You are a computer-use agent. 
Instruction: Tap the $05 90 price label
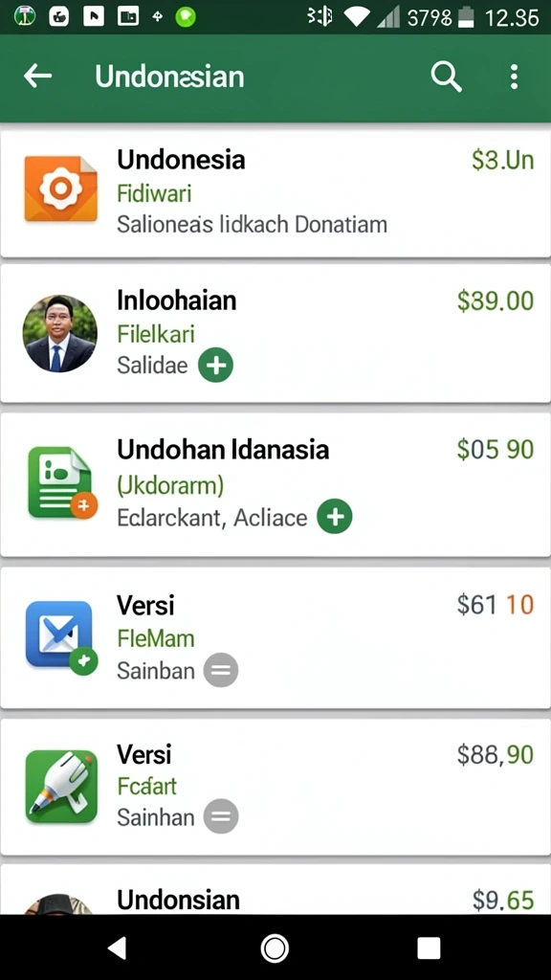[x=496, y=450]
